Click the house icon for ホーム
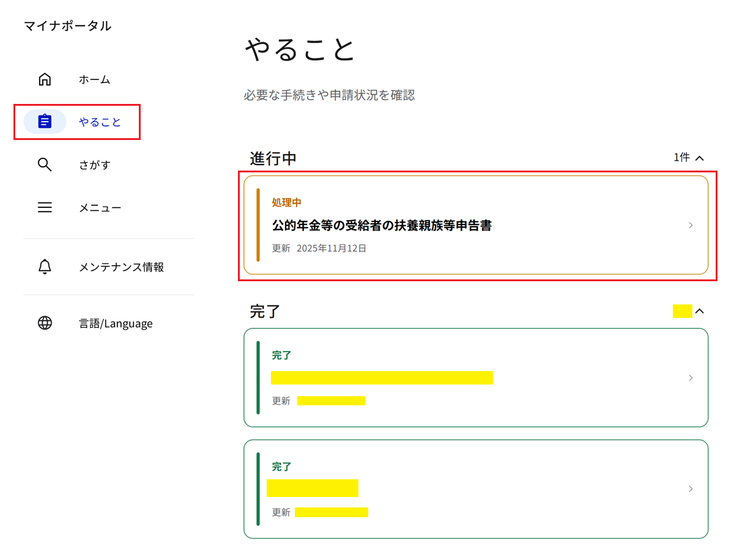 pyautogui.click(x=45, y=79)
